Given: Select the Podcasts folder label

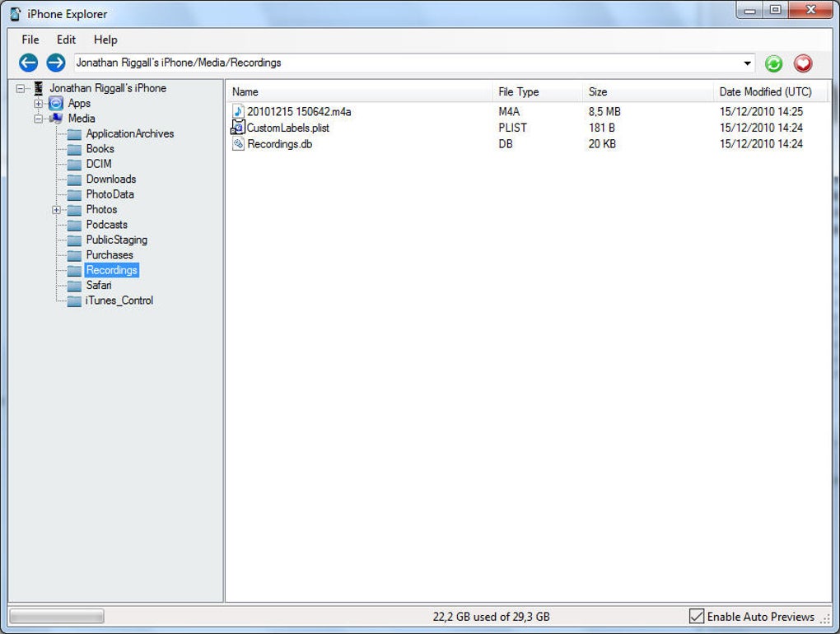Looking at the screenshot, I should click(x=107, y=224).
